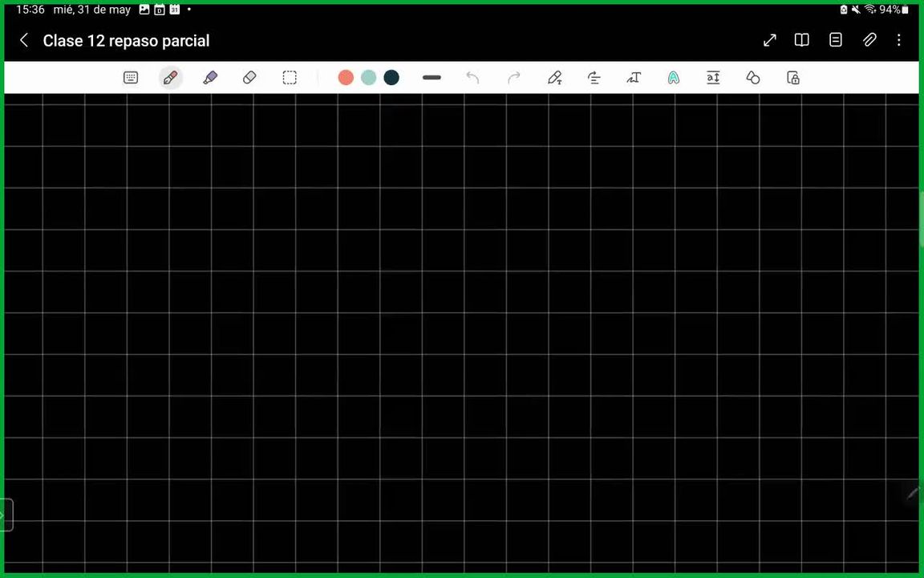This screenshot has width=924, height=578.
Task: Open the three-dot more options menu
Action: [x=898, y=40]
